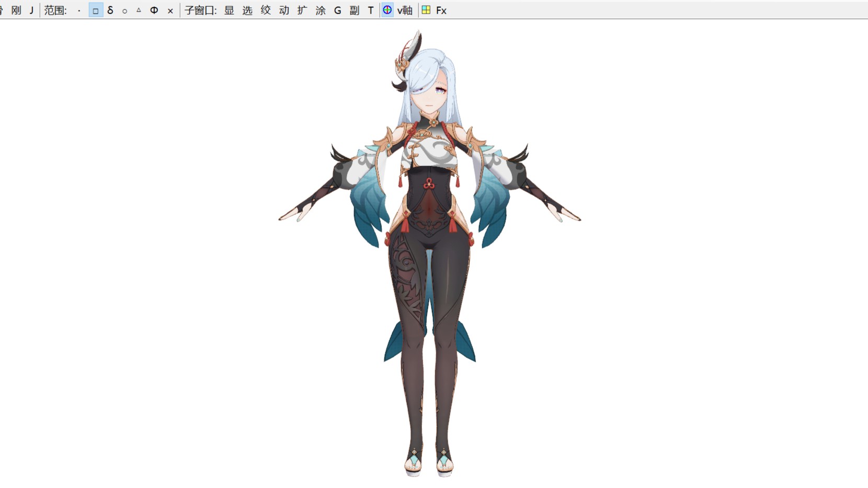
Task: Open the 动 (motion) sub-window
Action: pyautogui.click(x=284, y=10)
